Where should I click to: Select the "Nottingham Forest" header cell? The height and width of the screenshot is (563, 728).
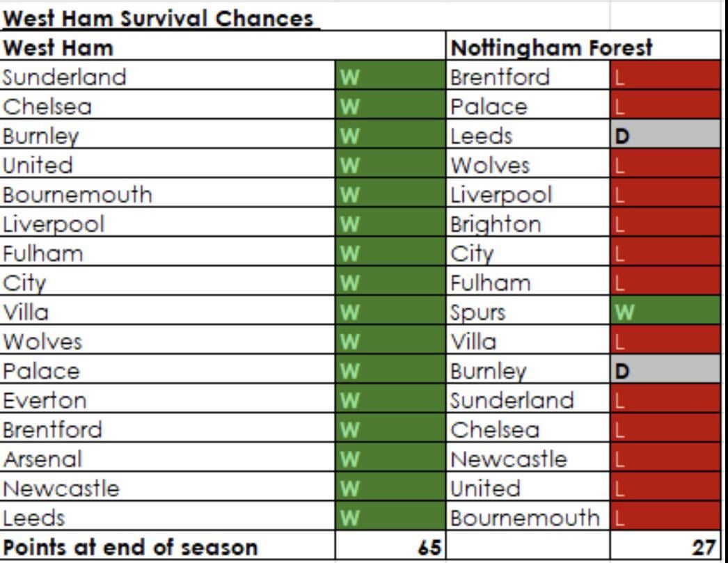(552, 48)
